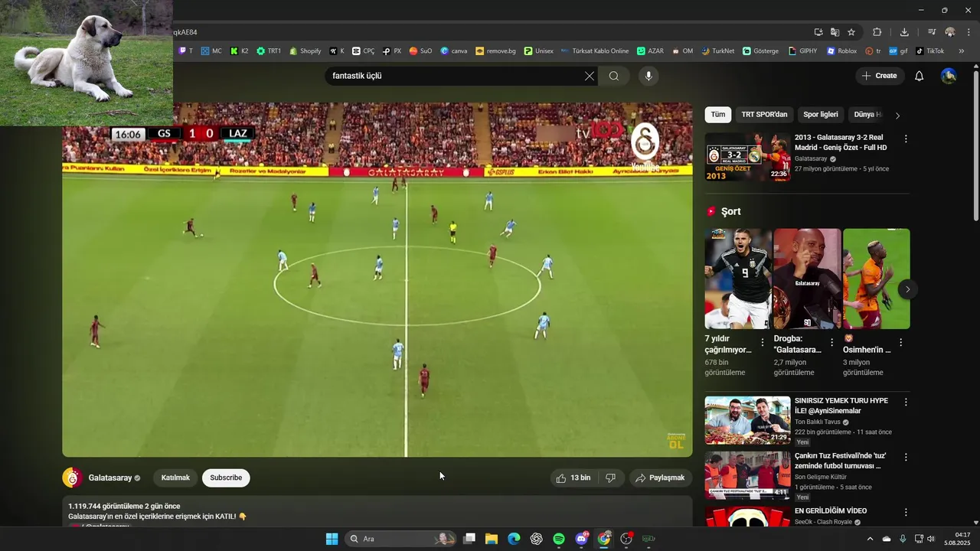
Task: Open the TRT1 bookmark
Action: coord(269,51)
